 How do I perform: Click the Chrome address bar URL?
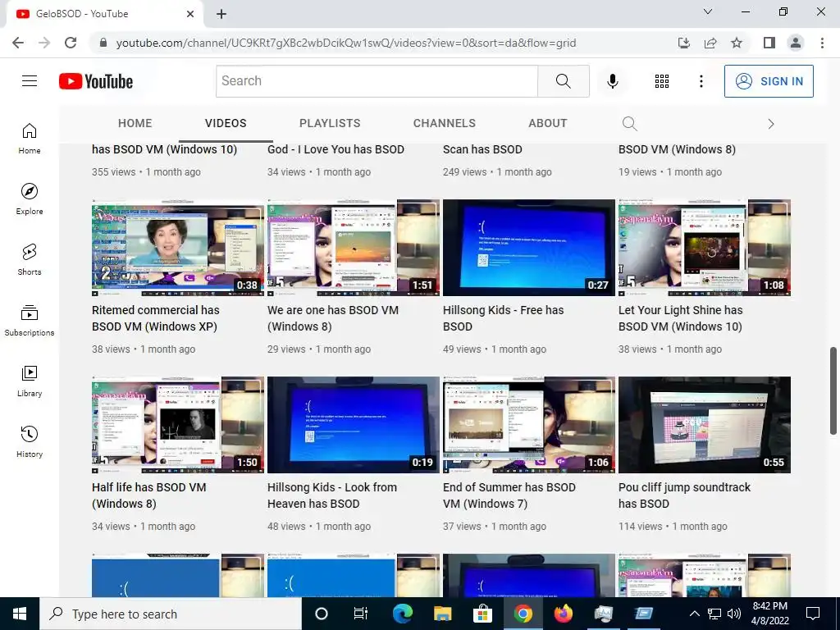point(346,43)
